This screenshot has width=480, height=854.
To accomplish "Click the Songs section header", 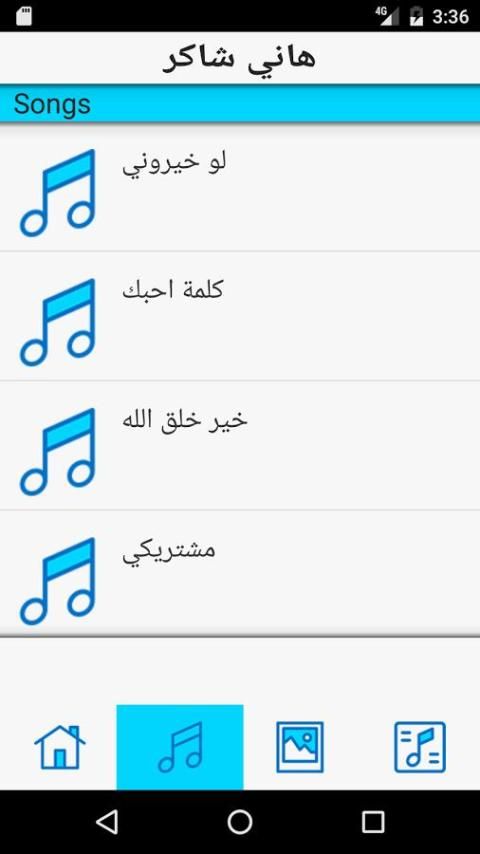I will click(x=240, y=103).
